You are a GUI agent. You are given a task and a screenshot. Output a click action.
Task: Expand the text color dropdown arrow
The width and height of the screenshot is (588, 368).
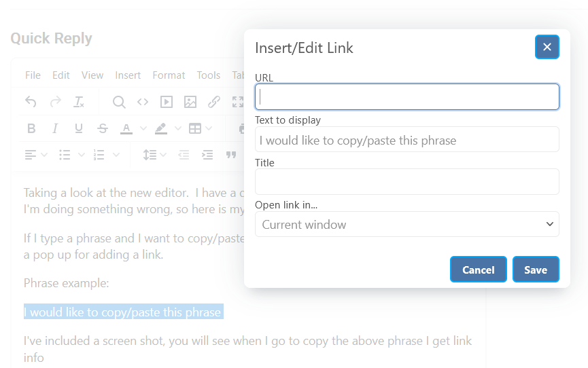143,128
